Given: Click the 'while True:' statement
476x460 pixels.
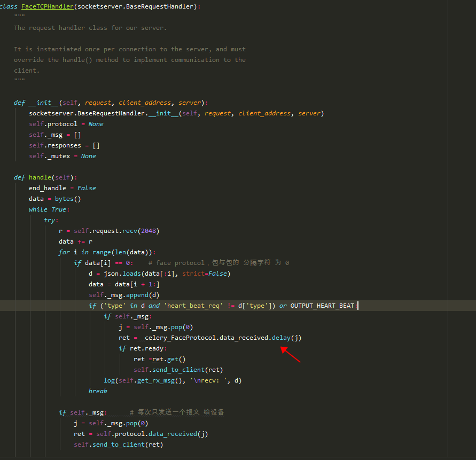Looking at the screenshot, I should pyautogui.click(x=49, y=209).
